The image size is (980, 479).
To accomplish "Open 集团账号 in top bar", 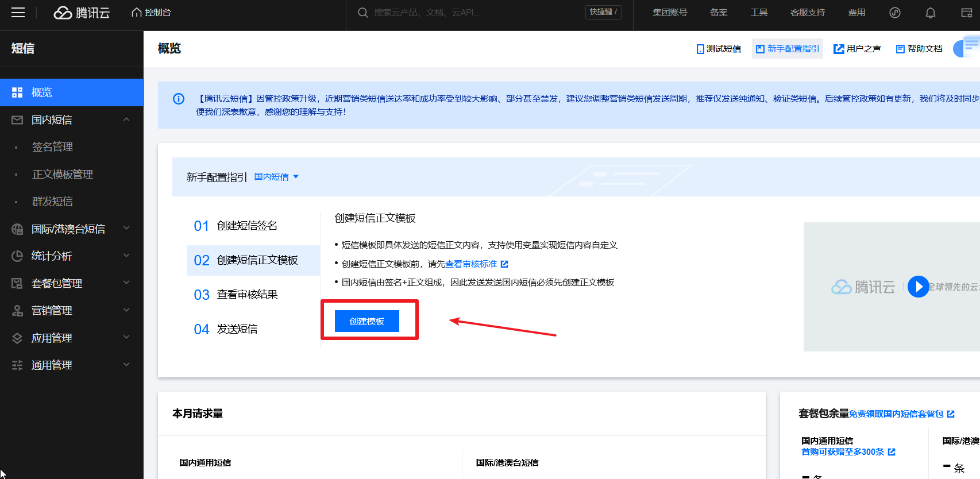I will (x=670, y=13).
